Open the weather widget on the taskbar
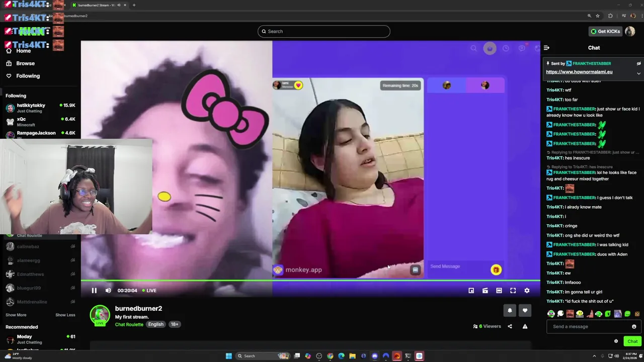The height and width of the screenshot is (362, 644). click(x=18, y=356)
